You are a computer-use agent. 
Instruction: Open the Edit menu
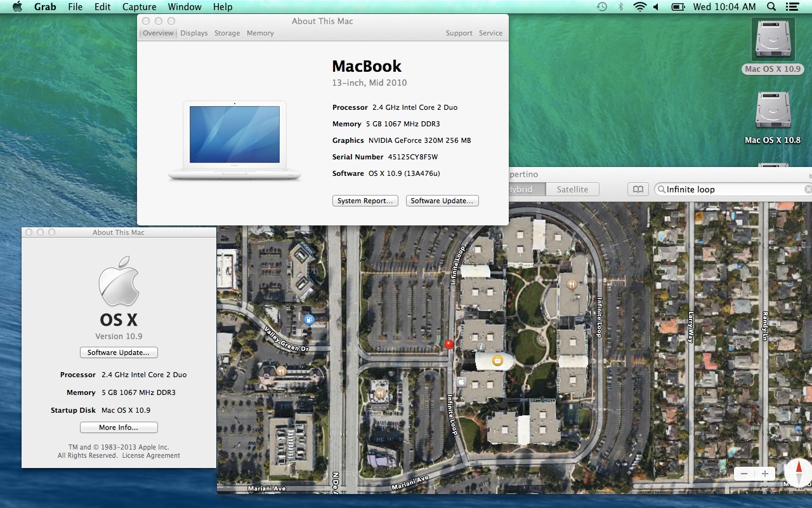102,7
